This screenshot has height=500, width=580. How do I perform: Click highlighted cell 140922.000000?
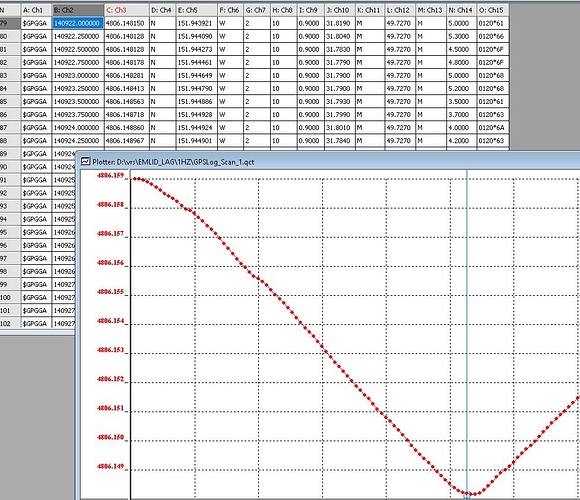(x=78, y=23)
